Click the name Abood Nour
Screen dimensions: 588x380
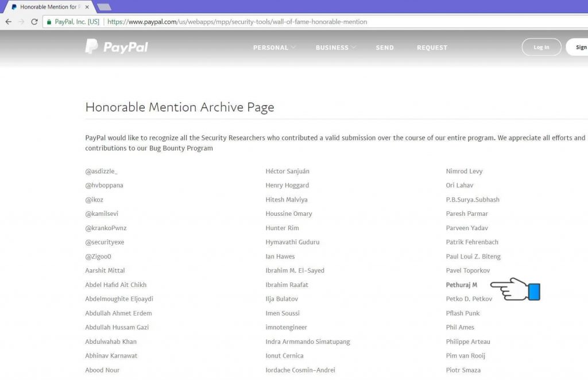[x=102, y=370]
